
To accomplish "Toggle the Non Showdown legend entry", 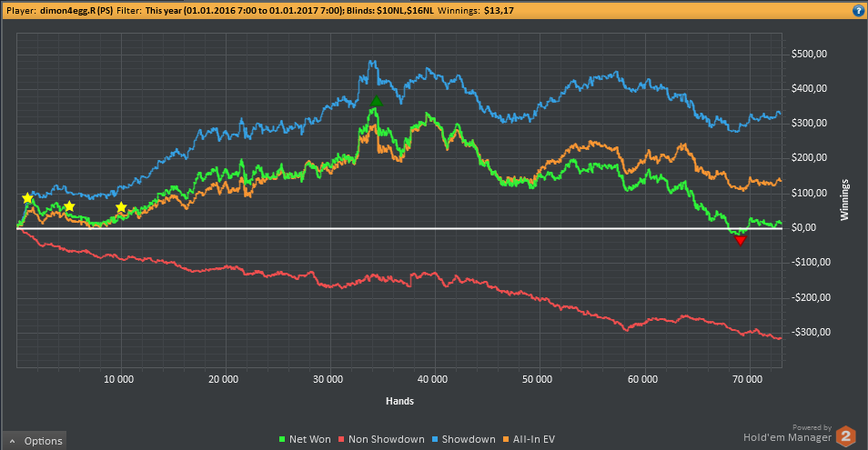I will coord(381,439).
